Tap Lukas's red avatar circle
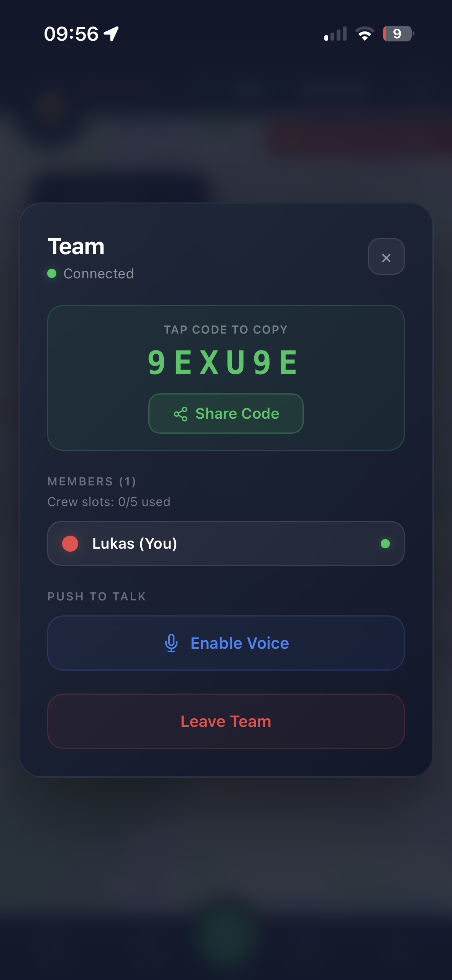Image resolution: width=452 pixels, height=980 pixels. (x=70, y=544)
